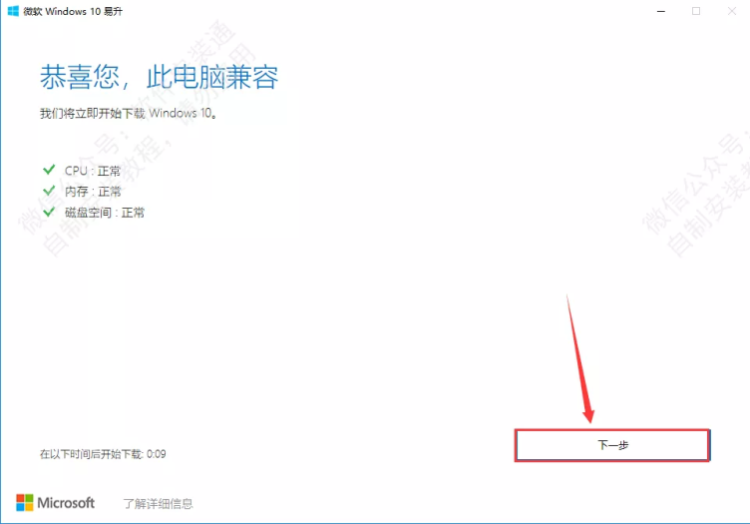Click the 我们将立即开始下载 Windows 10 subtitle
The height and width of the screenshot is (524, 750).
128,113
